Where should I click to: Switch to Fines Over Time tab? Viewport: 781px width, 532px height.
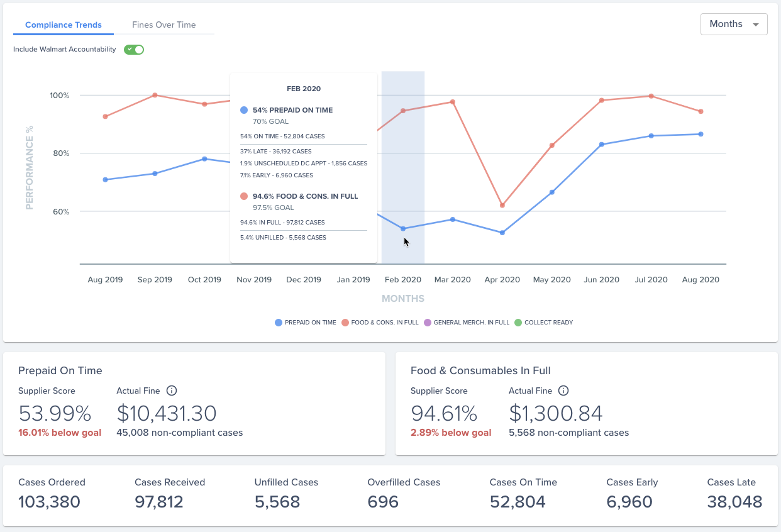(x=164, y=25)
